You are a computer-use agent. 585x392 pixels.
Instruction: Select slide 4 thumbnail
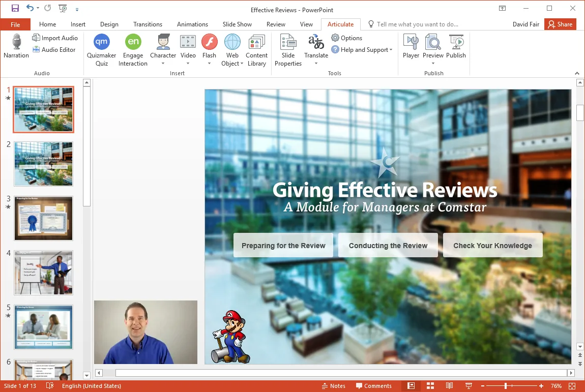43,273
